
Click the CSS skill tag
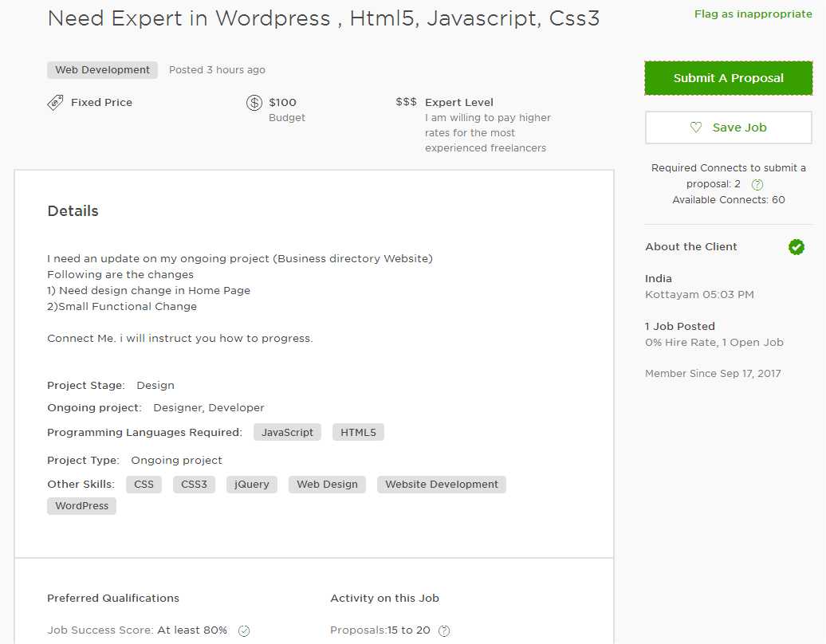click(x=144, y=484)
